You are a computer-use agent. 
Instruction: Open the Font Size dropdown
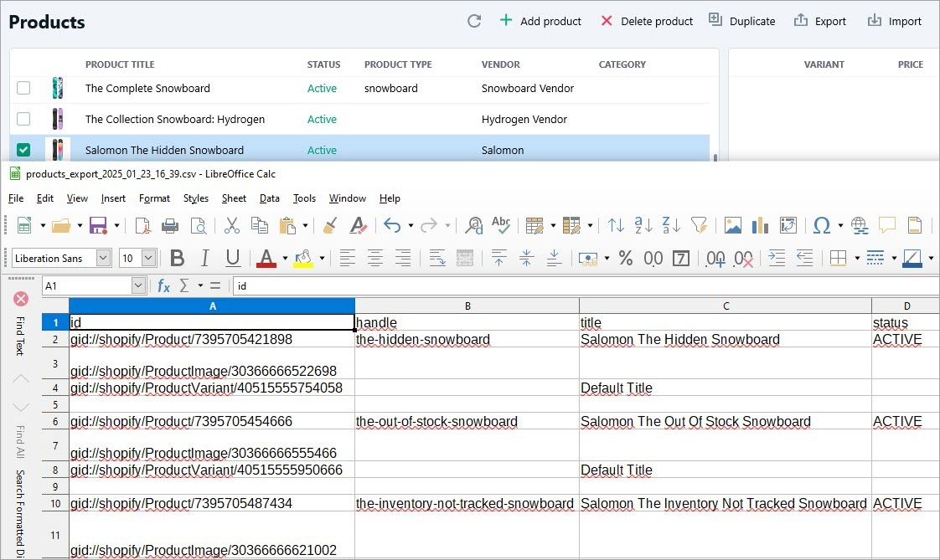[x=149, y=258]
